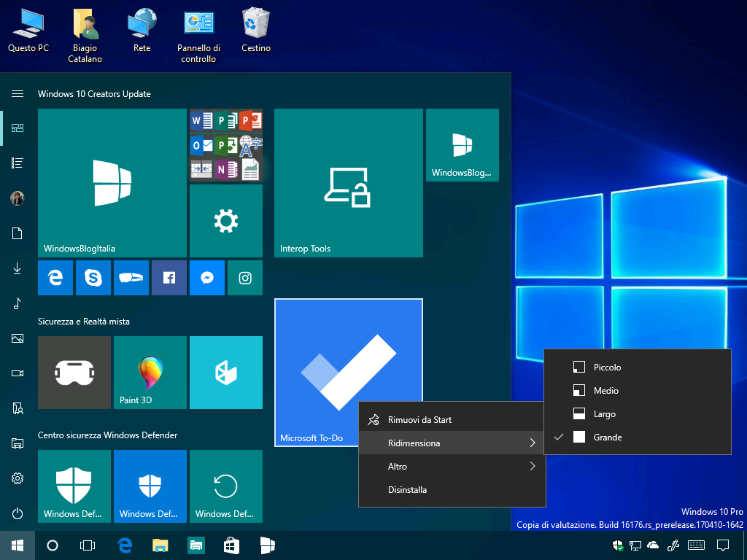Choose Medio tile size
This screenshot has height=560, width=747.
(638, 391)
